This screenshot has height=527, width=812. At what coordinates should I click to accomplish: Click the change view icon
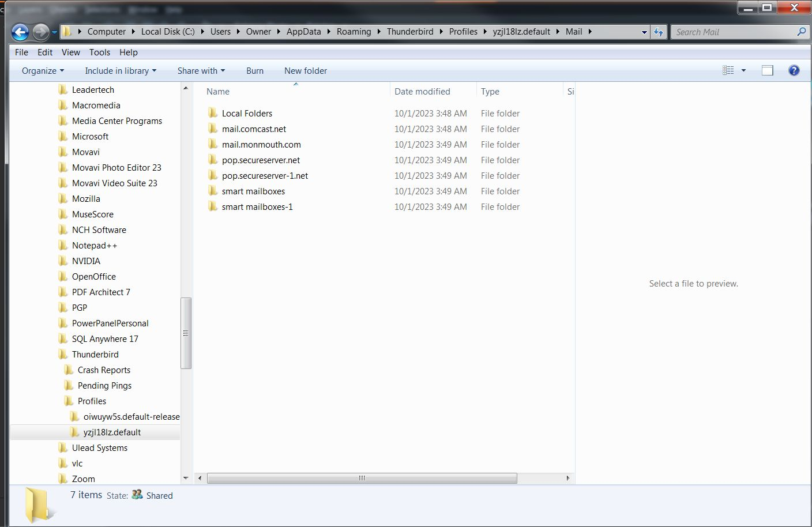[x=728, y=70]
